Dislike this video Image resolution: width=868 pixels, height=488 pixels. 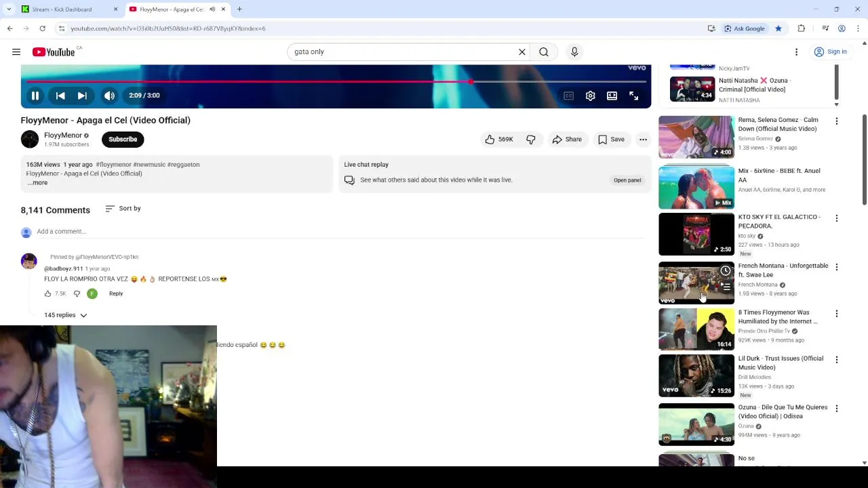[x=531, y=139]
